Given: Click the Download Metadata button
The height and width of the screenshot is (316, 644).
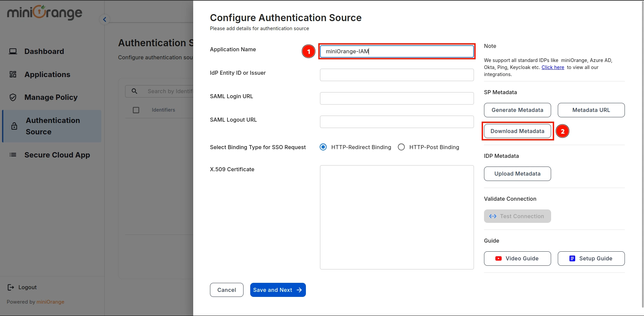Looking at the screenshot, I should [517, 131].
